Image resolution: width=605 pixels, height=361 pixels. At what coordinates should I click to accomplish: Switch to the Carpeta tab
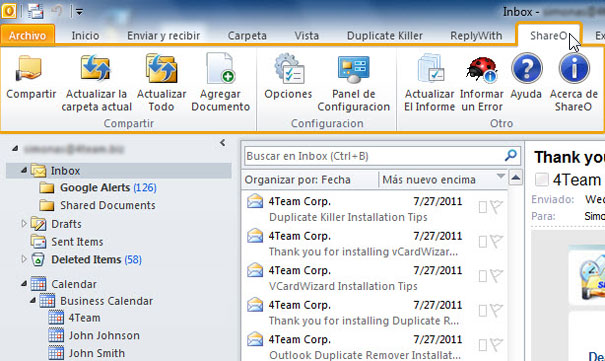(x=247, y=36)
